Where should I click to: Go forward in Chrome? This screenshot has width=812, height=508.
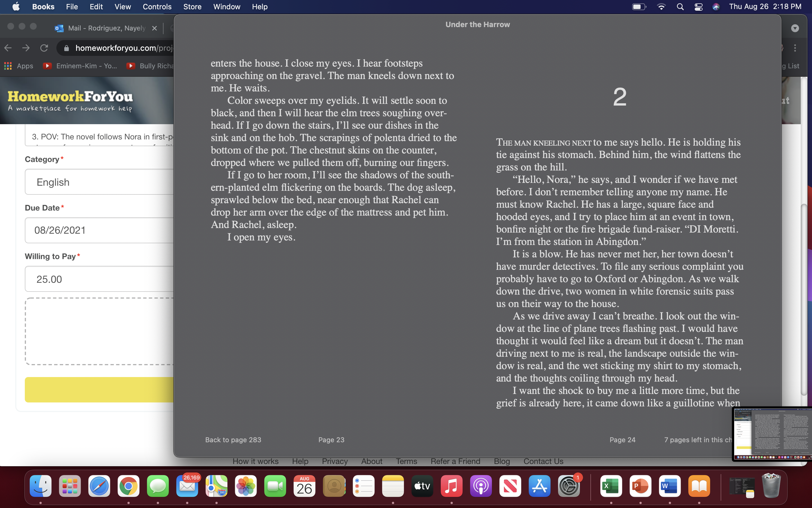(26, 48)
